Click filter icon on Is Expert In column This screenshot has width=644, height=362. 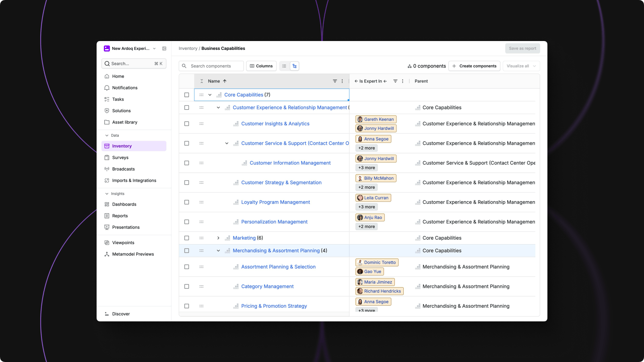point(395,81)
